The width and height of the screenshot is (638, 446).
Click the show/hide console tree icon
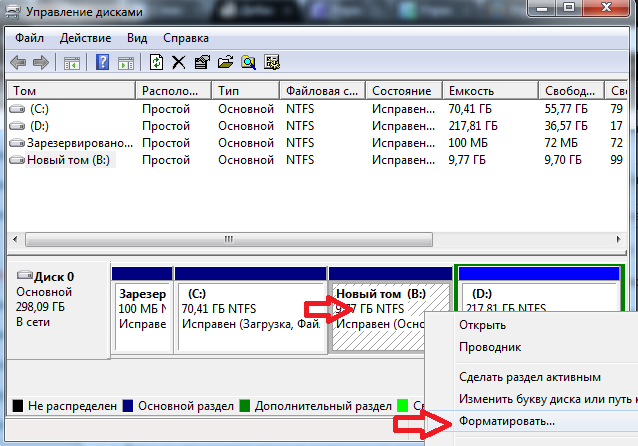pyautogui.click(x=71, y=62)
